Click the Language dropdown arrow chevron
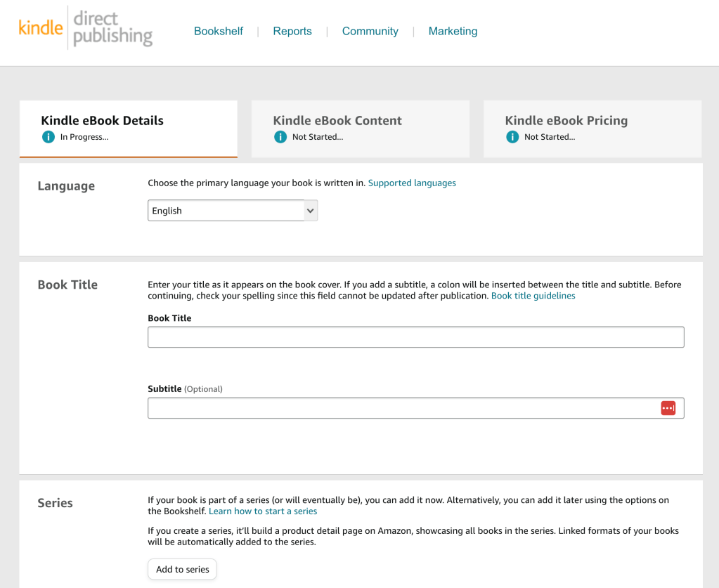This screenshot has height=588, width=719. point(310,211)
